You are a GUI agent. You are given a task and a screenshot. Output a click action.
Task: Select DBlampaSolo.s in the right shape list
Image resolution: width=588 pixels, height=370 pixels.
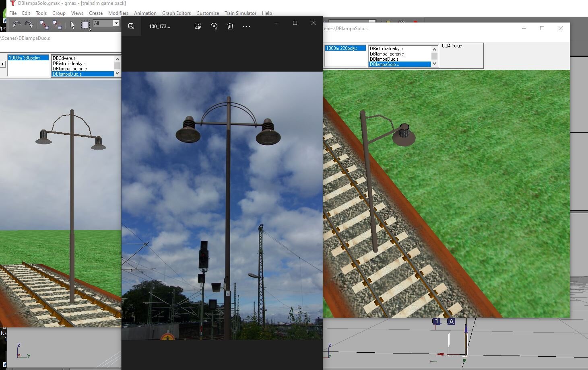pyautogui.click(x=400, y=64)
